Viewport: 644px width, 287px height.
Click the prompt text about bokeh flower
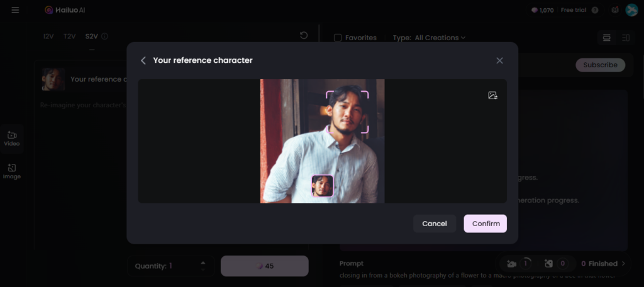pos(477,276)
